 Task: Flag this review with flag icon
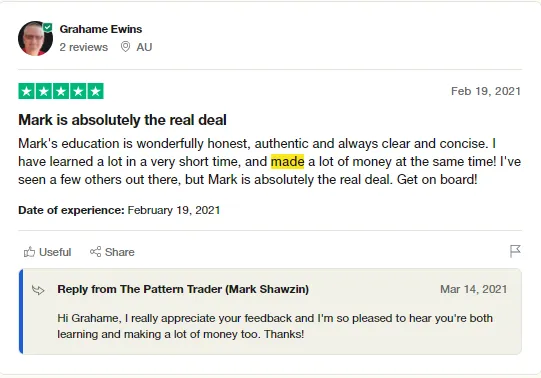point(515,251)
